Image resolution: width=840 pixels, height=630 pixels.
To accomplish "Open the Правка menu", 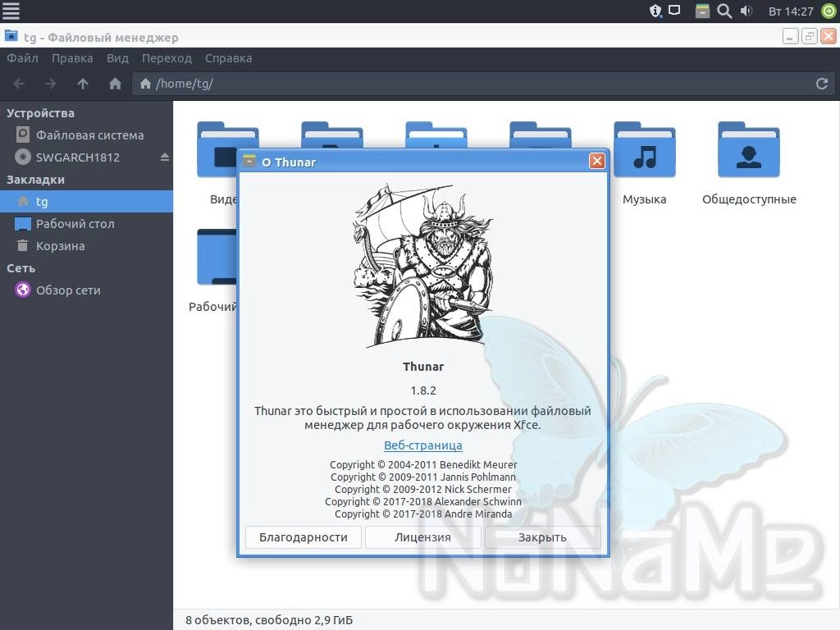I will [x=72, y=58].
